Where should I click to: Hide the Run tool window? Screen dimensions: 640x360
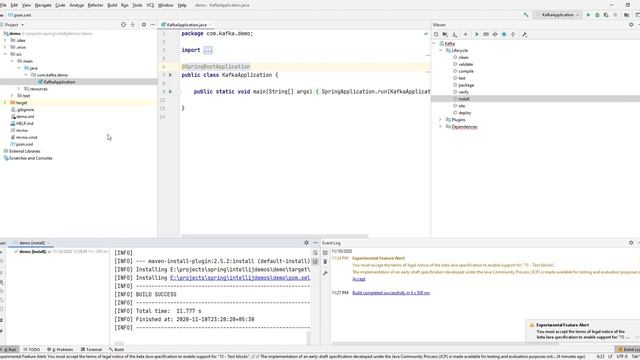[x=316, y=243]
